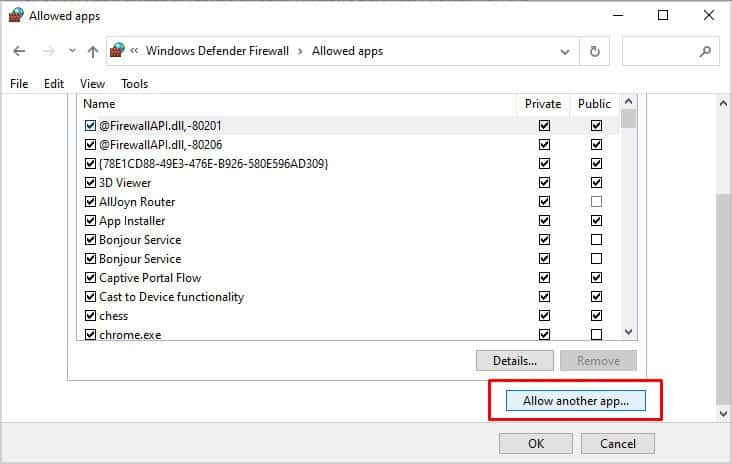
Task: Click window scrollbar down arrow
Action: coord(724,413)
